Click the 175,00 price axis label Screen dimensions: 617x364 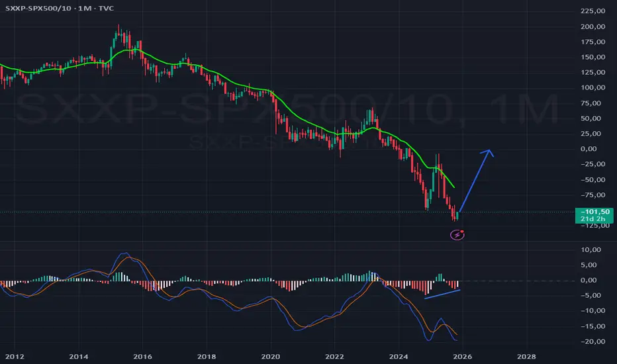(593, 42)
